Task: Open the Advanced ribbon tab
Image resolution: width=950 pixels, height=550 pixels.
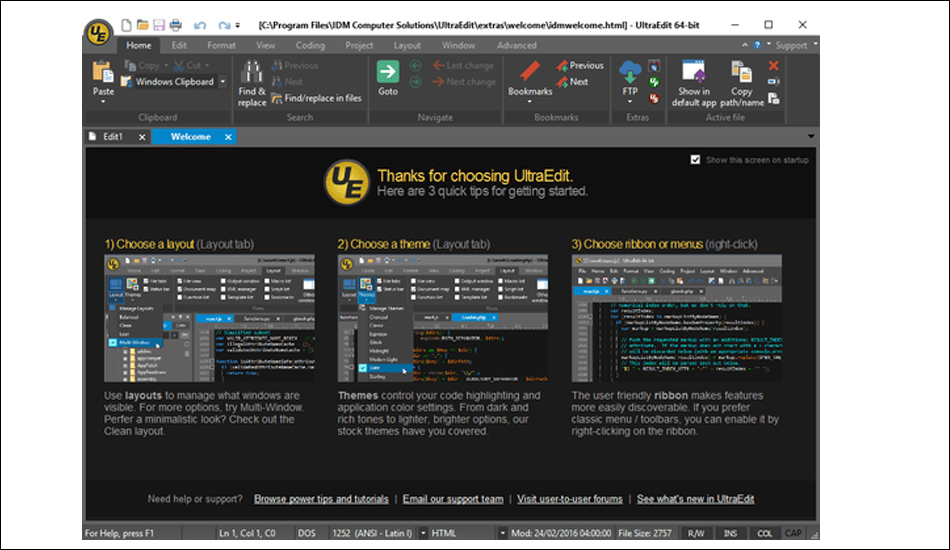Action: click(x=517, y=45)
